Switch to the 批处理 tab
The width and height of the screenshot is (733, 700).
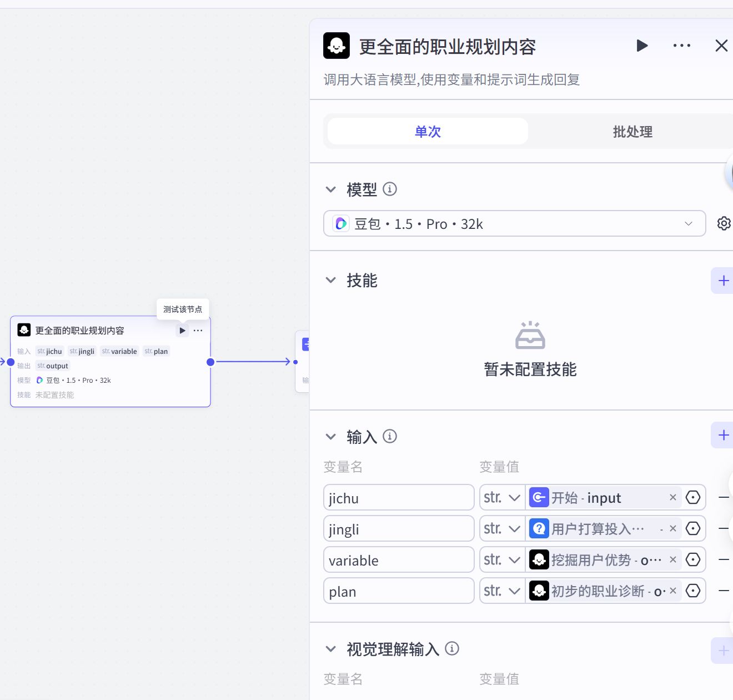coord(631,132)
